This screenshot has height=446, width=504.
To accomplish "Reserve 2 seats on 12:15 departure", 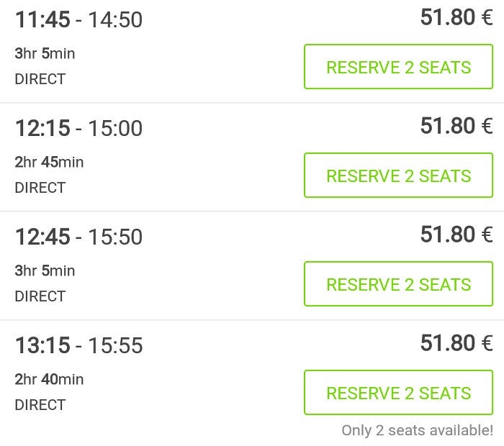I will (398, 176).
